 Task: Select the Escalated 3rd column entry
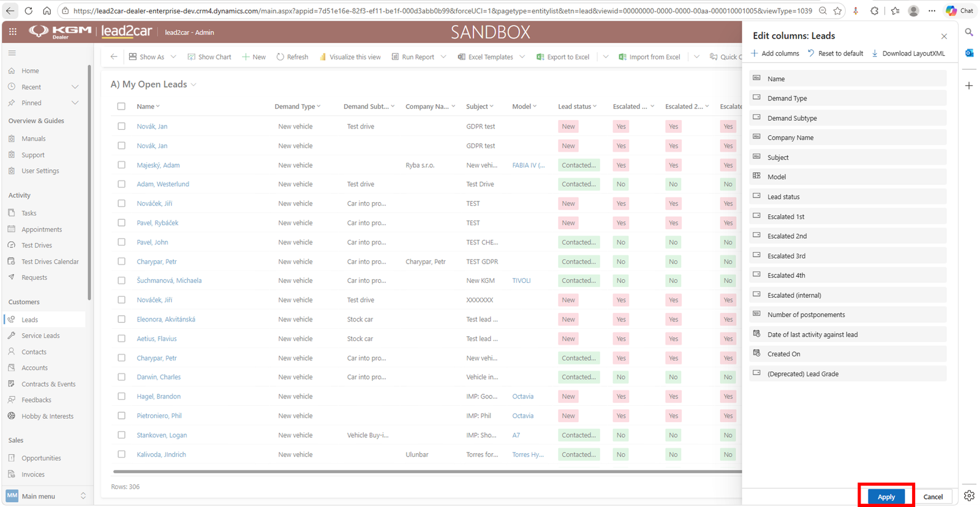[x=848, y=256]
